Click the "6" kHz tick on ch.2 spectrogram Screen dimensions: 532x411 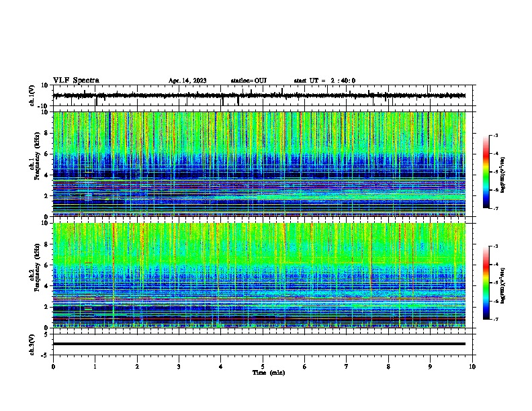46,265
